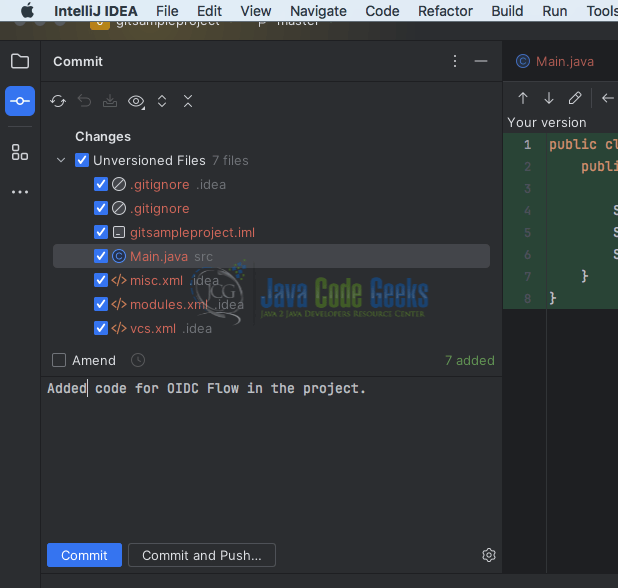The image size is (618, 588).
Task: Enable the Amend checkbox
Action: tap(59, 360)
